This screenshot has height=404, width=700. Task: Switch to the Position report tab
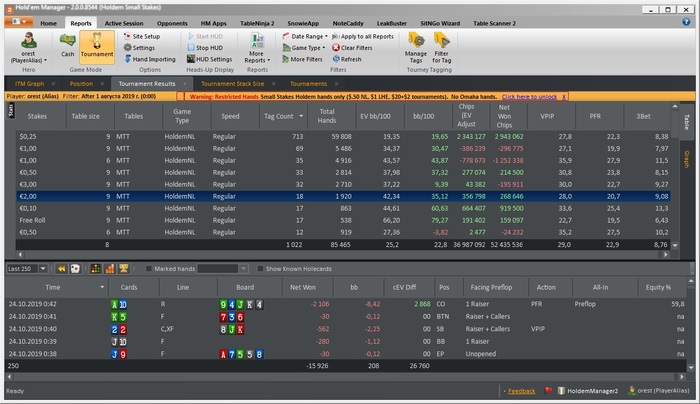point(81,83)
